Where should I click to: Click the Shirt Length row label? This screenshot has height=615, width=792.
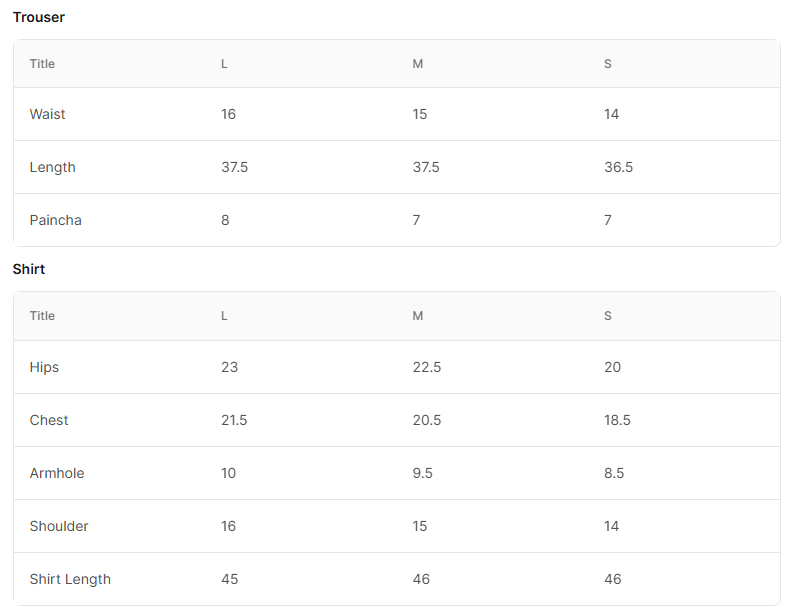(70, 579)
